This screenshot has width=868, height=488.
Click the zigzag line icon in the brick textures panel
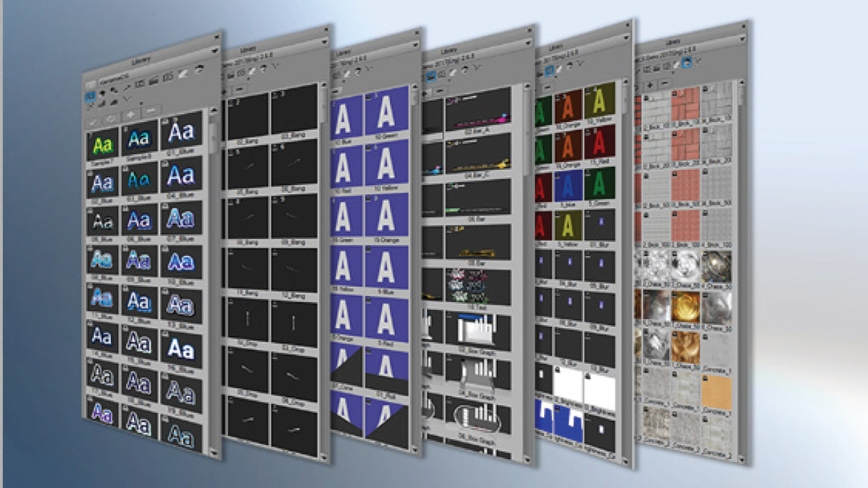tap(698, 62)
